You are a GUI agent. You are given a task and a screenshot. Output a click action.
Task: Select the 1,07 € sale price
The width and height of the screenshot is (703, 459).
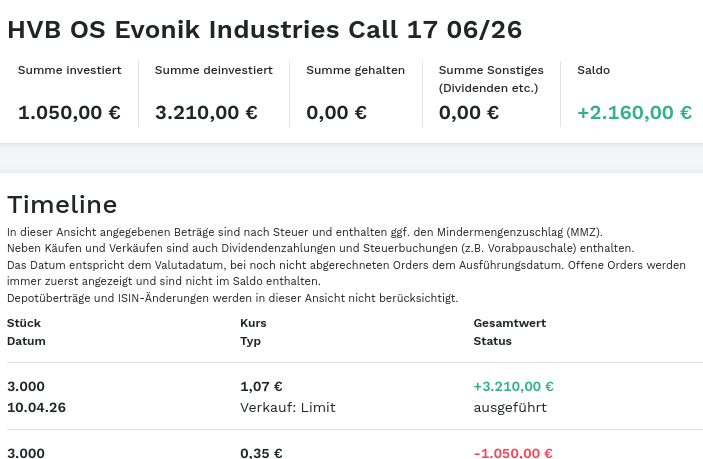tap(261, 386)
